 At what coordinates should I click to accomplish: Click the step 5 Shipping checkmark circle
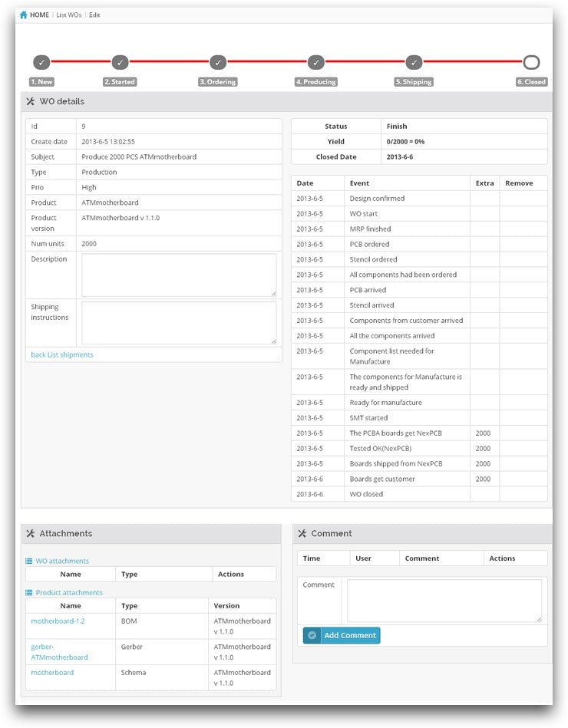click(414, 62)
